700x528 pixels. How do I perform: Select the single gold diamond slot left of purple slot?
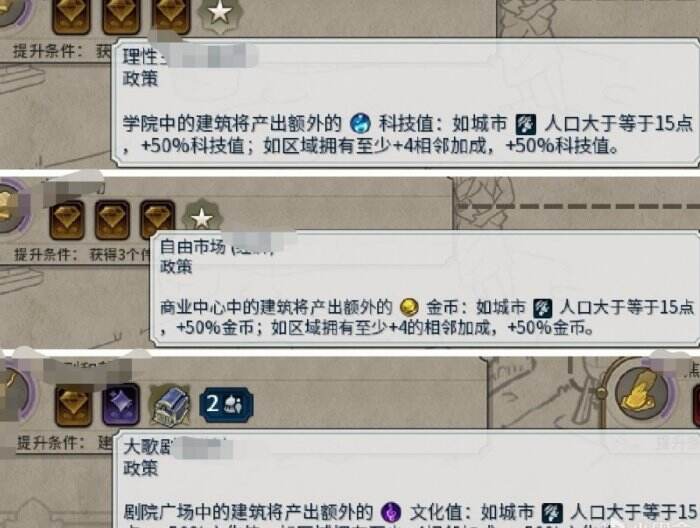[x=74, y=405]
